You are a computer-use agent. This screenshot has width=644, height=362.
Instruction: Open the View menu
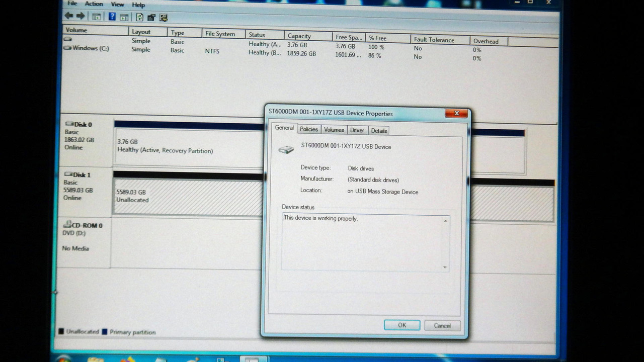(117, 4)
